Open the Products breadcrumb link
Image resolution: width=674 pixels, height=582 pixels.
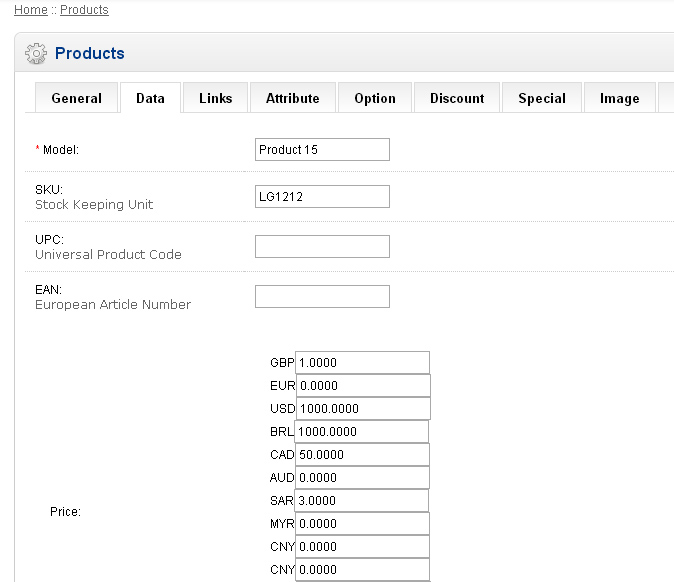point(84,10)
